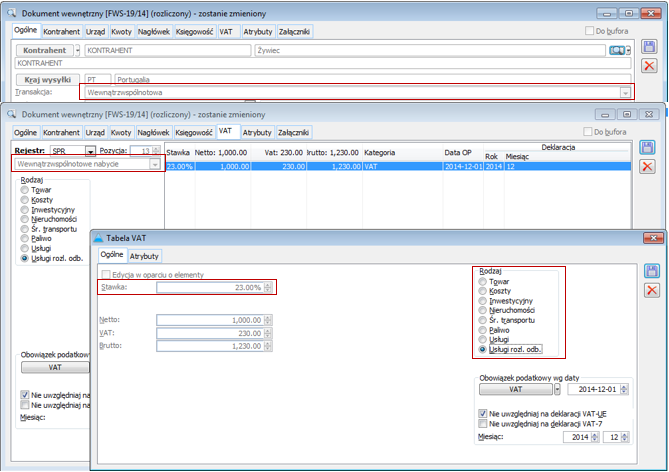
Task: Adjust the 2014-12-01 date spinner
Action: (624, 389)
